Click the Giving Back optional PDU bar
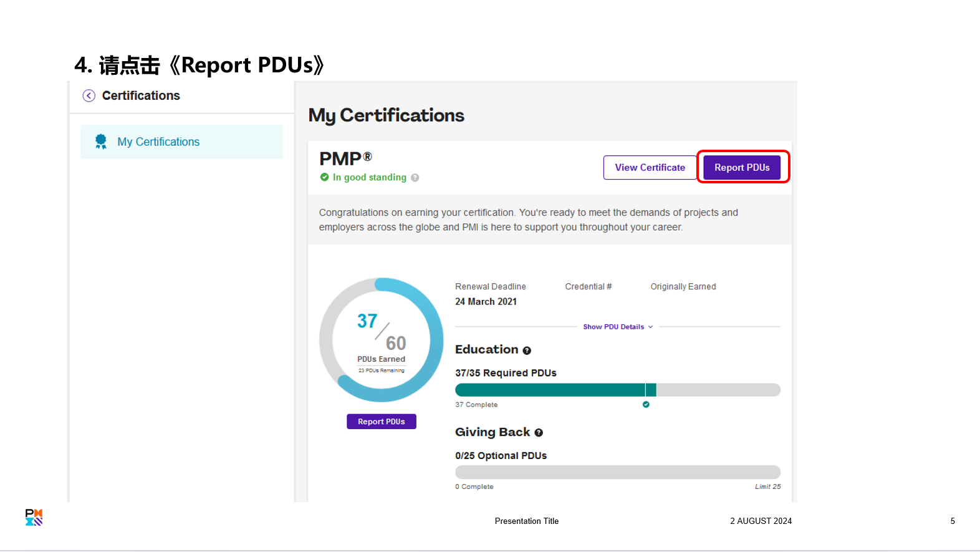 [x=618, y=472]
